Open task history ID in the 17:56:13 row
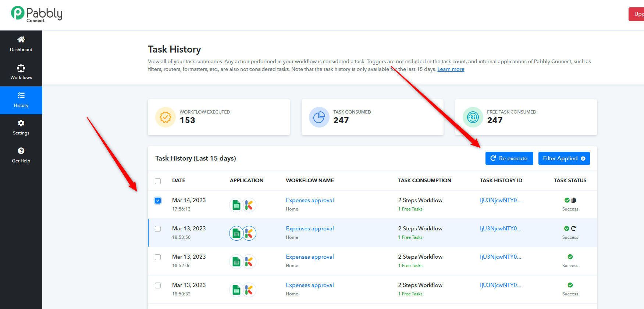The width and height of the screenshot is (644, 309). pos(501,200)
